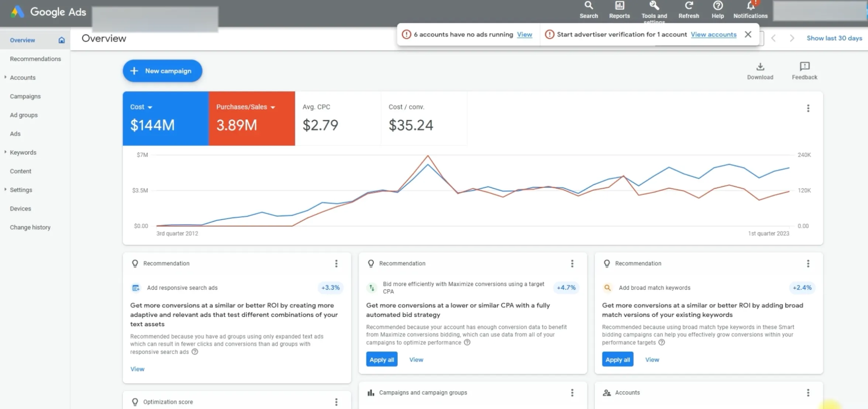
Task: Click the Refresh icon
Action: [x=688, y=10]
